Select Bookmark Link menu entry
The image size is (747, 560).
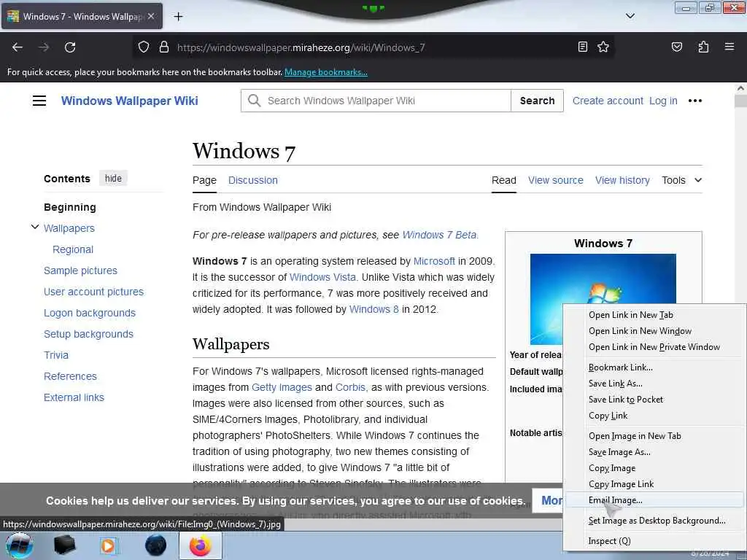620,367
